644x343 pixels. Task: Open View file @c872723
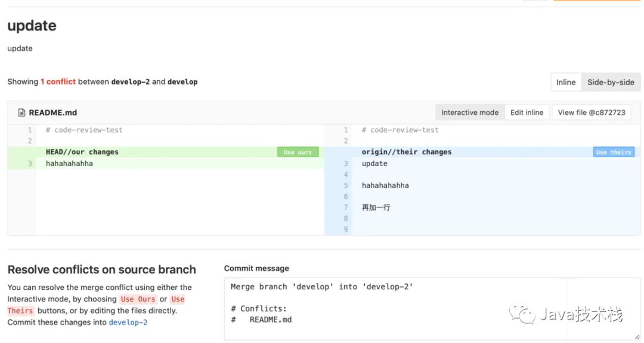point(592,113)
